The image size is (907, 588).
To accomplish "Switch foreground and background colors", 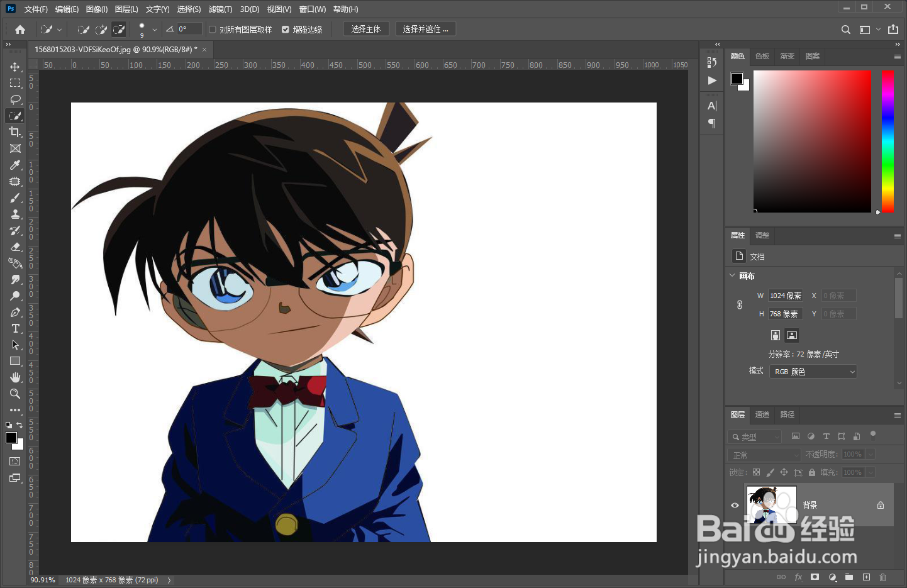I will 19,425.
